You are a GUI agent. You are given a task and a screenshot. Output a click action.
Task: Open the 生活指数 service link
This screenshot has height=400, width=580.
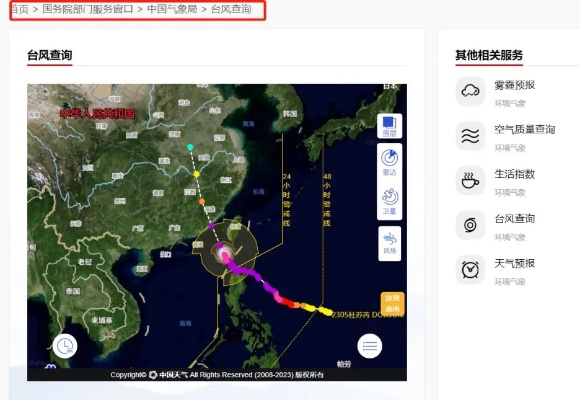click(515, 174)
